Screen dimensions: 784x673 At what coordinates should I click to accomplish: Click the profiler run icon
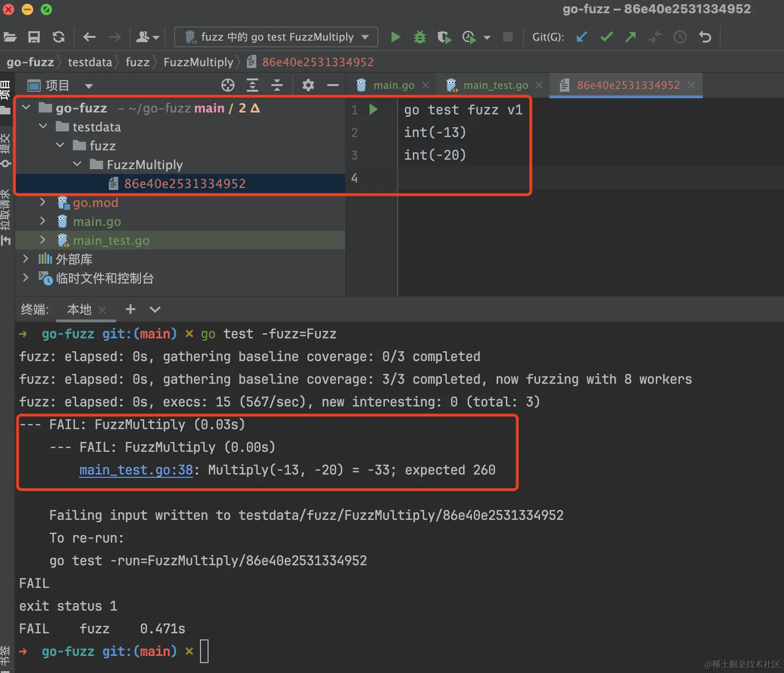point(469,37)
